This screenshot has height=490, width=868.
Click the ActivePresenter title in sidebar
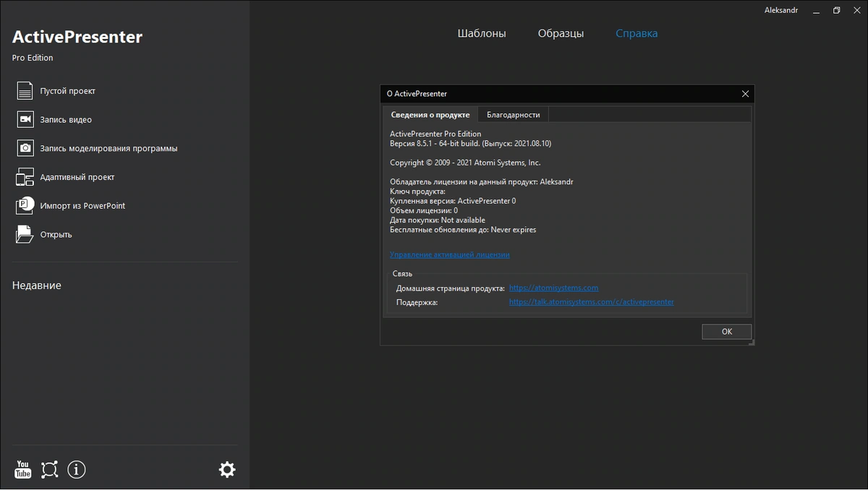77,37
